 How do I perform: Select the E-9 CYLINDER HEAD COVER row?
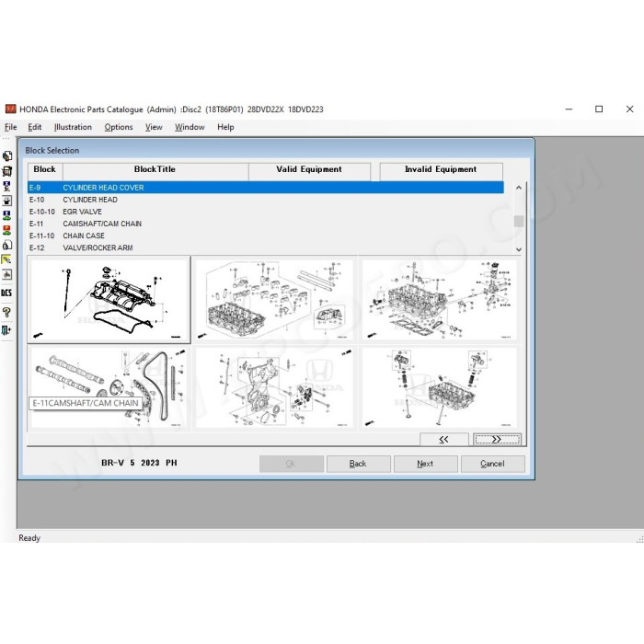[265, 188]
